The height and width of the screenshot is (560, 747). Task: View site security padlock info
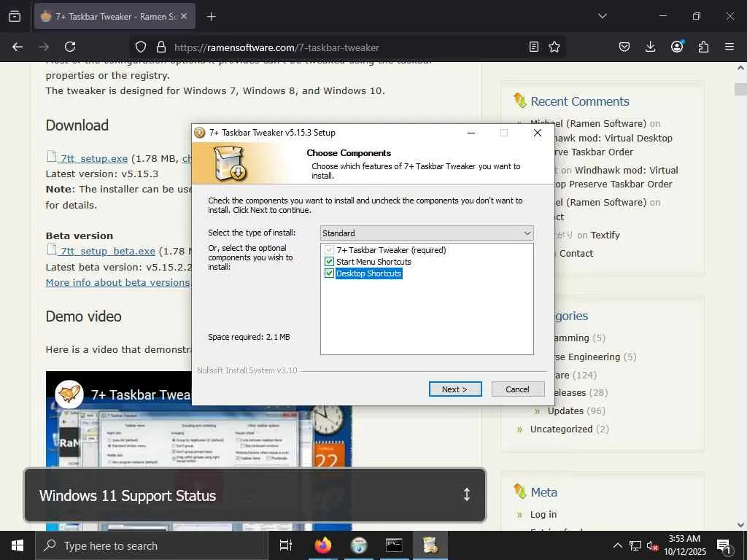(161, 47)
